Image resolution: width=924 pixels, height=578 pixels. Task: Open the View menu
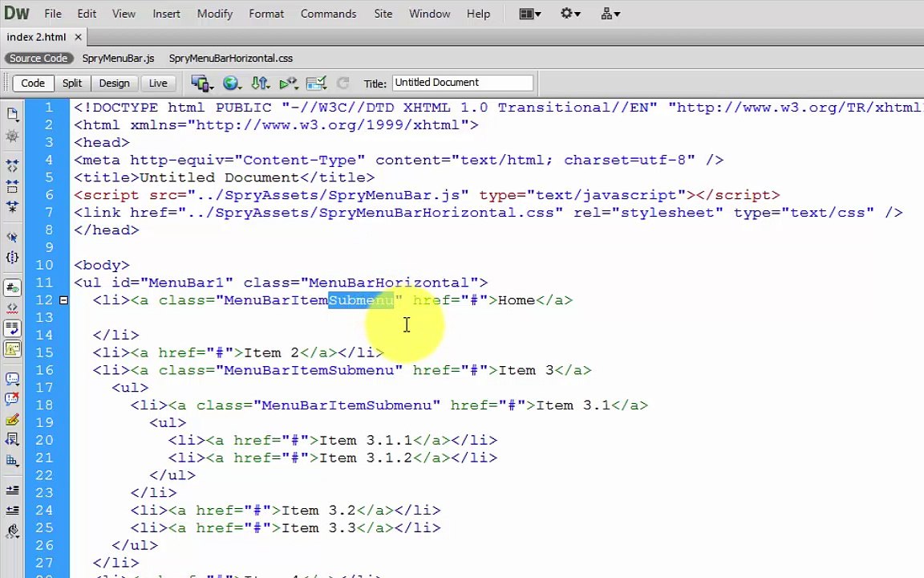tap(124, 14)
